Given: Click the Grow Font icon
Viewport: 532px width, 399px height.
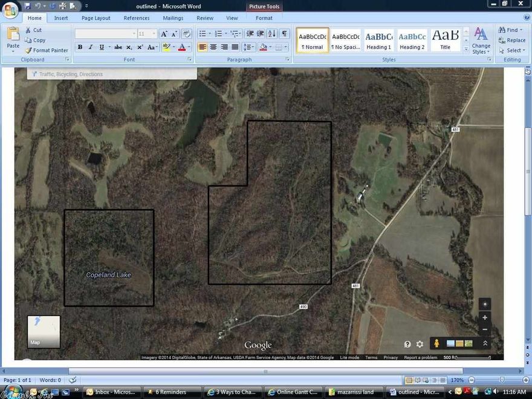Looking at the screenshot, I should [x=163, y=33].
